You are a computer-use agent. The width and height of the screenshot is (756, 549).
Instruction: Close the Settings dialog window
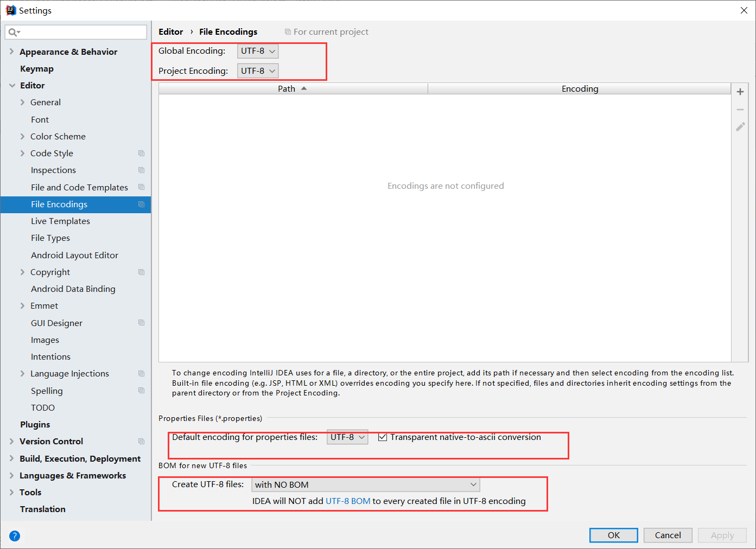(x=744, y=10)
